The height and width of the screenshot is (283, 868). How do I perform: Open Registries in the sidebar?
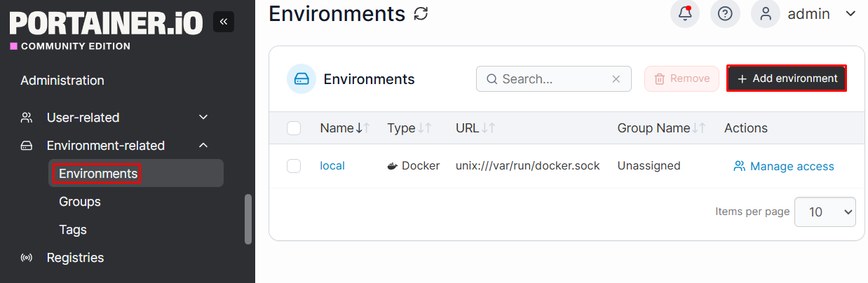(x=75, y=258)
